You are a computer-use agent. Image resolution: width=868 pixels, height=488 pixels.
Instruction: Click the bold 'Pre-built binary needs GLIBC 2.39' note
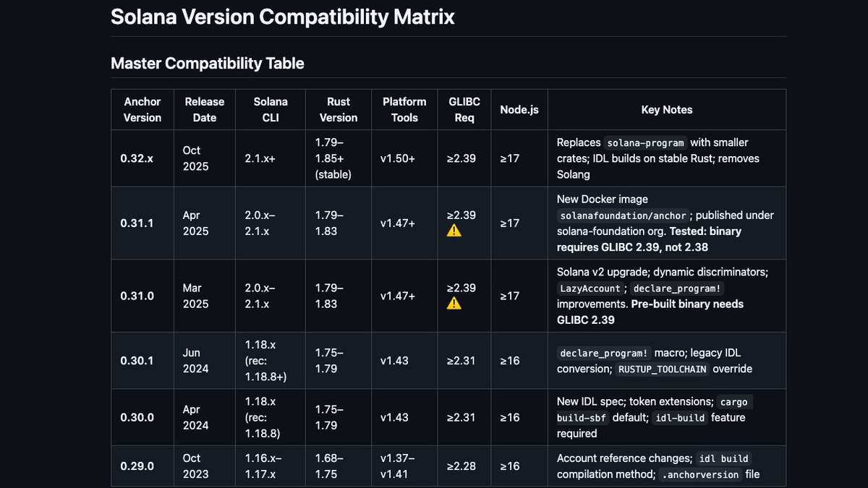[x=650, y=312]
